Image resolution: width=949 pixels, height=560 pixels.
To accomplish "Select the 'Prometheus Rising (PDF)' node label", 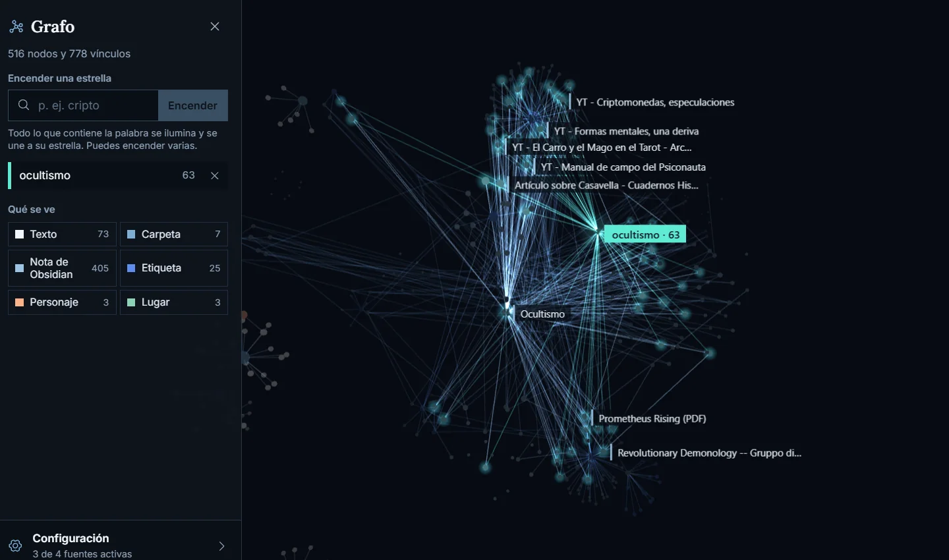I will point(652,418).
